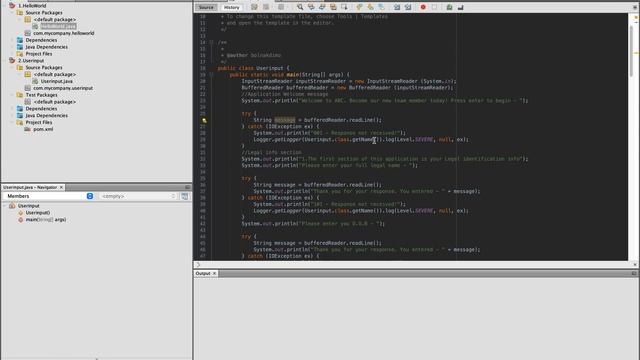
Task: Select Java Dependencies under 2.Userinput
Action: pyautogui.click(x=47, y=116)
